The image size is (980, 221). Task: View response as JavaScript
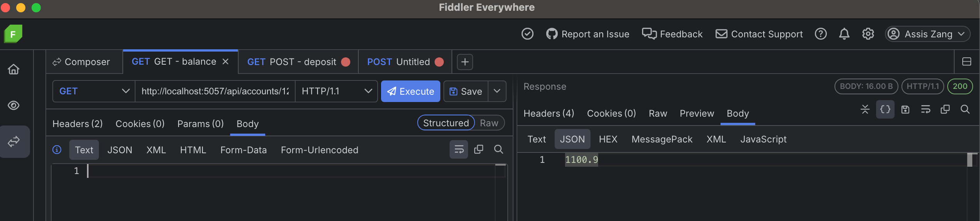763,139
